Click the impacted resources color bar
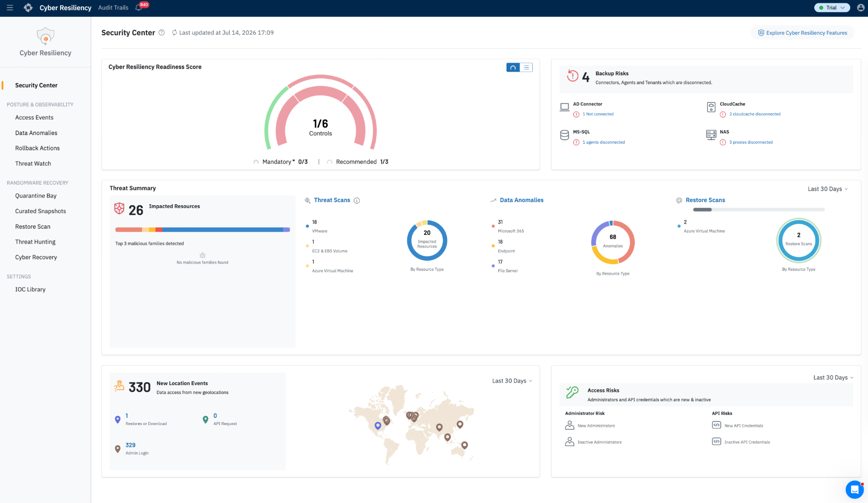Screen dimensions: 868x503 pyautogui.click(x=203, y=230)
